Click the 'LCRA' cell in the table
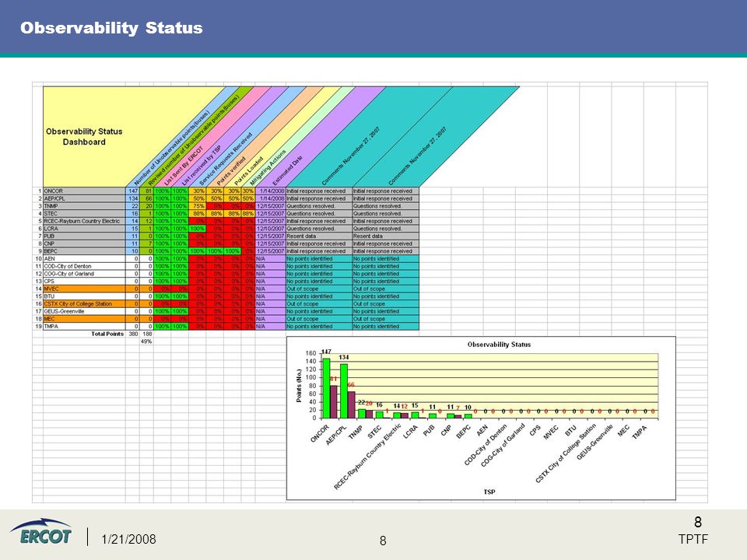 point(84,229)
